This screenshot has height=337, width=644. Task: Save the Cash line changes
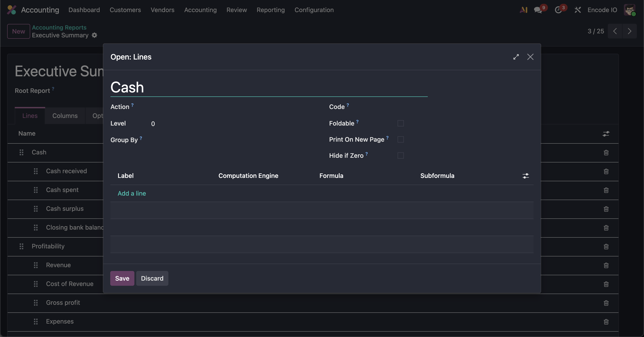(122, 278)
